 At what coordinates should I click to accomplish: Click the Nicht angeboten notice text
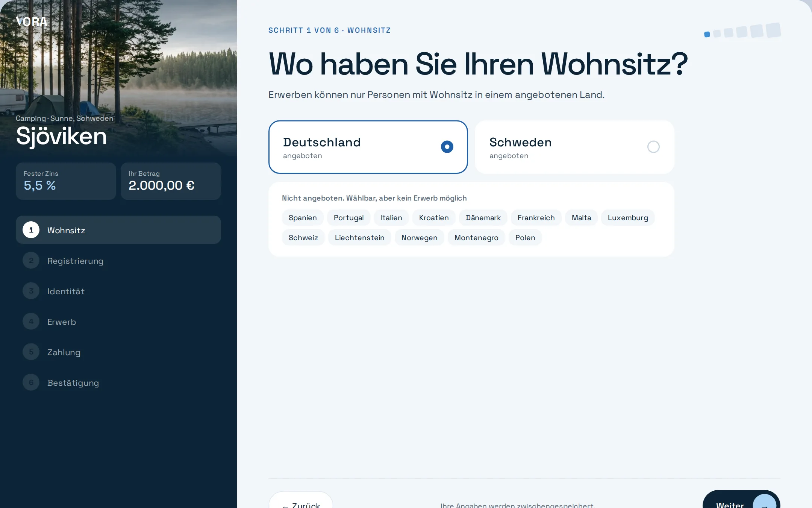click(x=374, y=198)
